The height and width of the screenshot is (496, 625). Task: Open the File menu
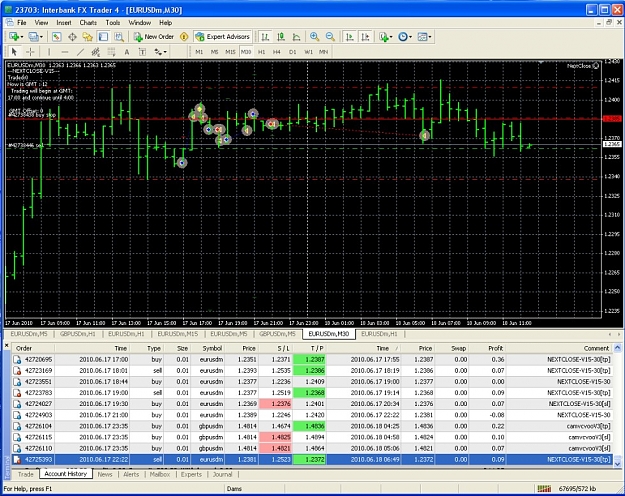coord(22,23)
